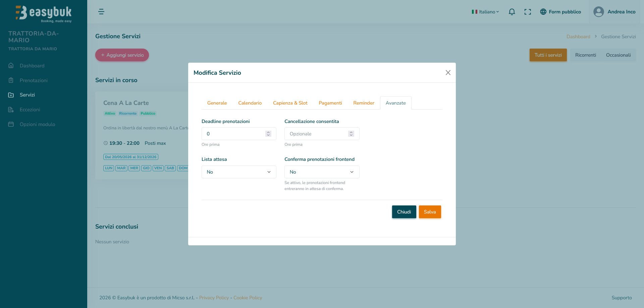The width and height of the screenshot is (644, 308).
Task: Click the easybuk logo
Action: pyautogui.click(x=44, y=14)
